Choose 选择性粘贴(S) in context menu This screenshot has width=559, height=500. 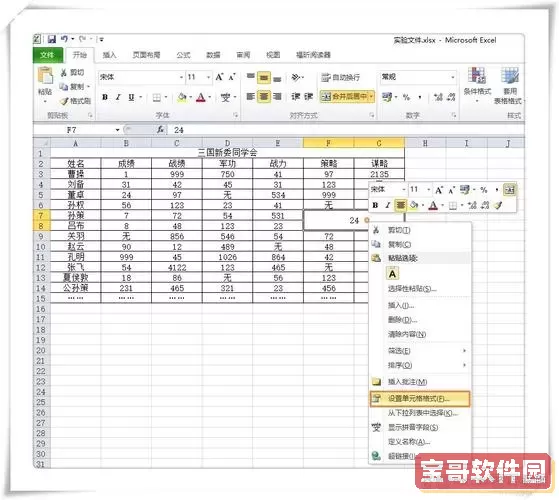(x=420, y=288)
